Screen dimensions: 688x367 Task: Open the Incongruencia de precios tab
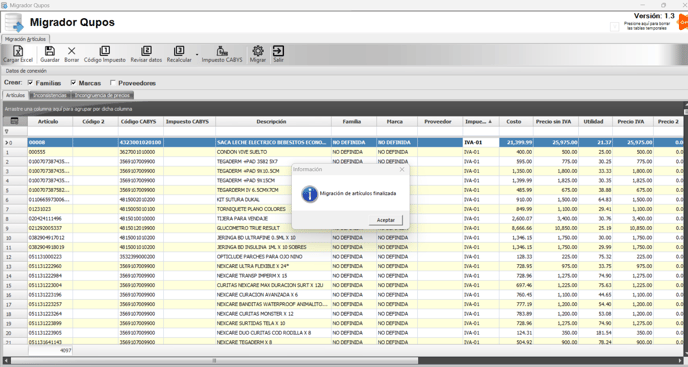102,95
